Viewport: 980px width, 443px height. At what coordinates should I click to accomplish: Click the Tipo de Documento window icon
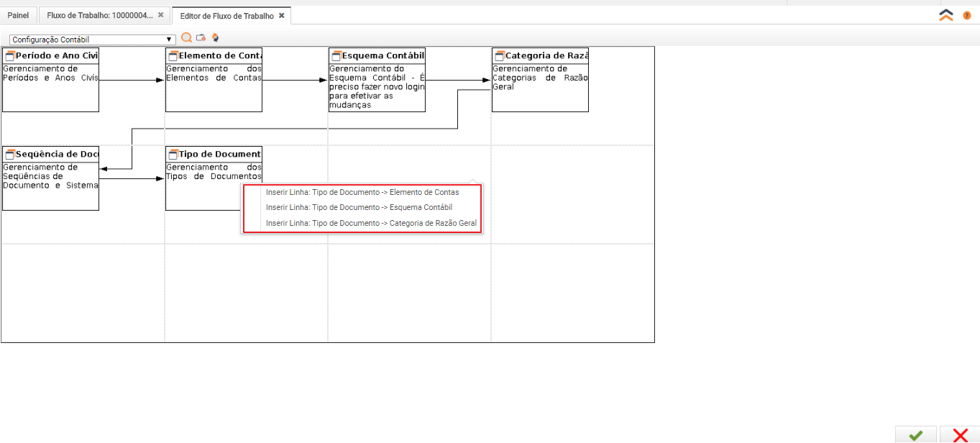coord(173,155)
